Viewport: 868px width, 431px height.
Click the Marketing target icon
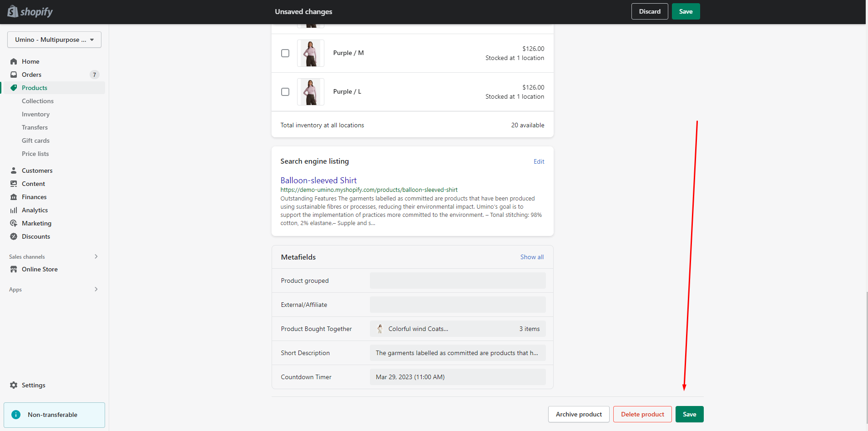pyautogui.click(x=14, y=223)
